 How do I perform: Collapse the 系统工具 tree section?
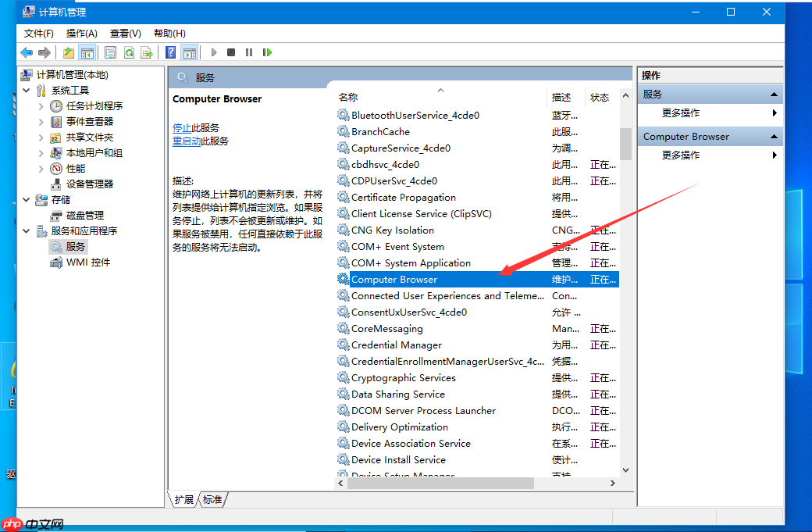point(26,90)
